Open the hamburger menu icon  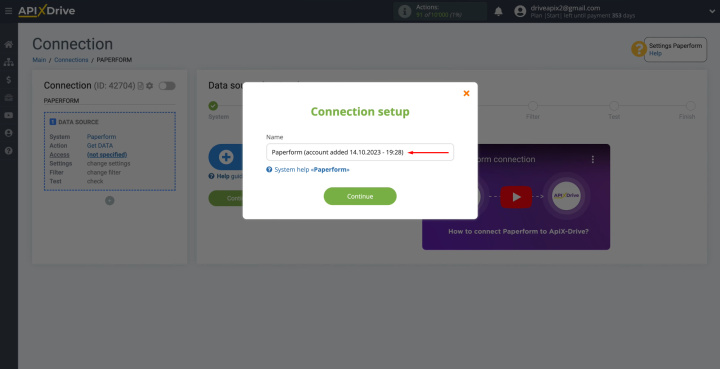tap(8, 11)
